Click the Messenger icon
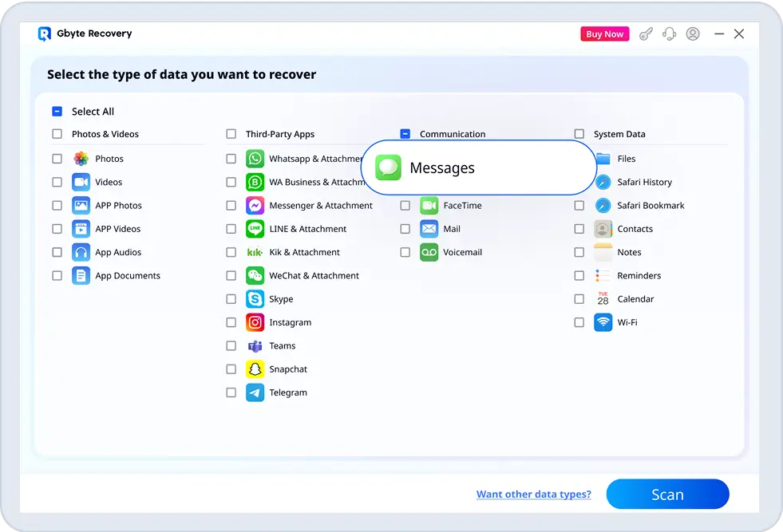This screenshot has height=532, width=783. (x=255, y=206)
